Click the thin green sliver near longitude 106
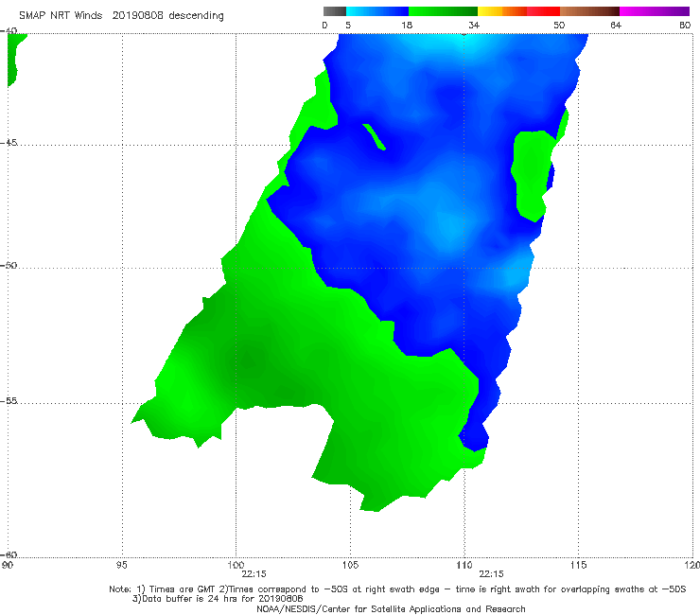Image resolution: width=700 pixels, height=615 pixels. point(374,136)
